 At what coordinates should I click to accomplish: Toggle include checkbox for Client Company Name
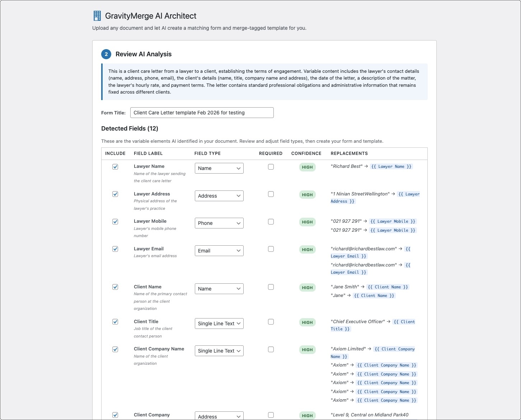coord(115,349)
